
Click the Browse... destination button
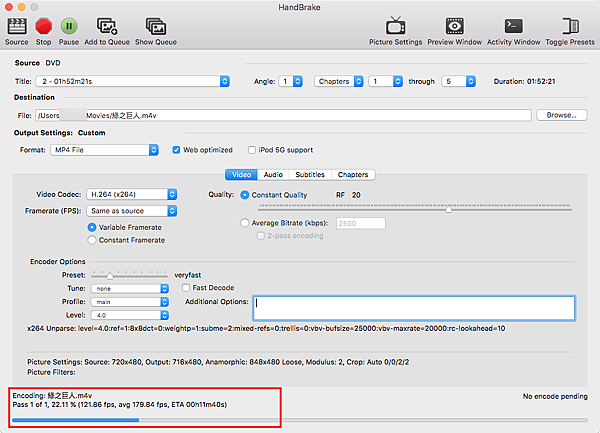pos(561,115)
